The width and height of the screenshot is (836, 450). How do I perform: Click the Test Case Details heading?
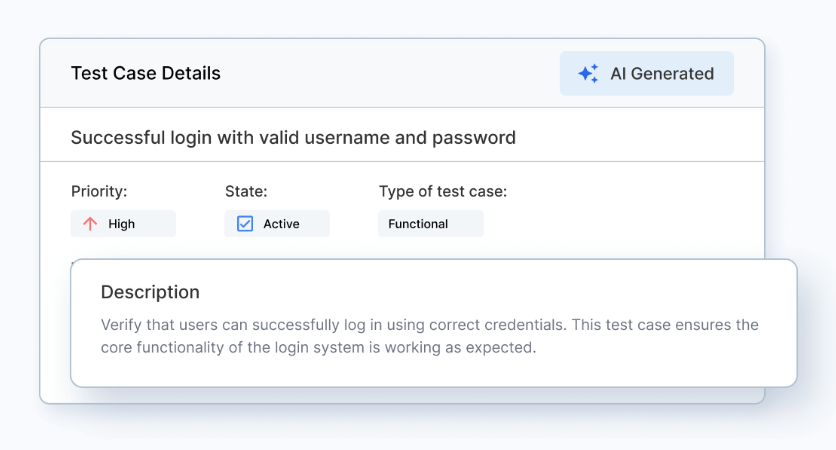click(x=146, y=73)
